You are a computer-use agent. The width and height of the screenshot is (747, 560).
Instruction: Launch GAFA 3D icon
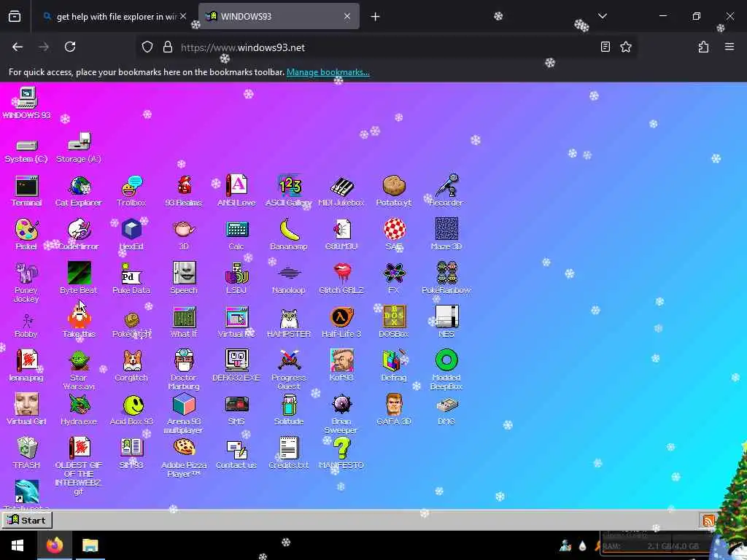(x=394, y=410)
